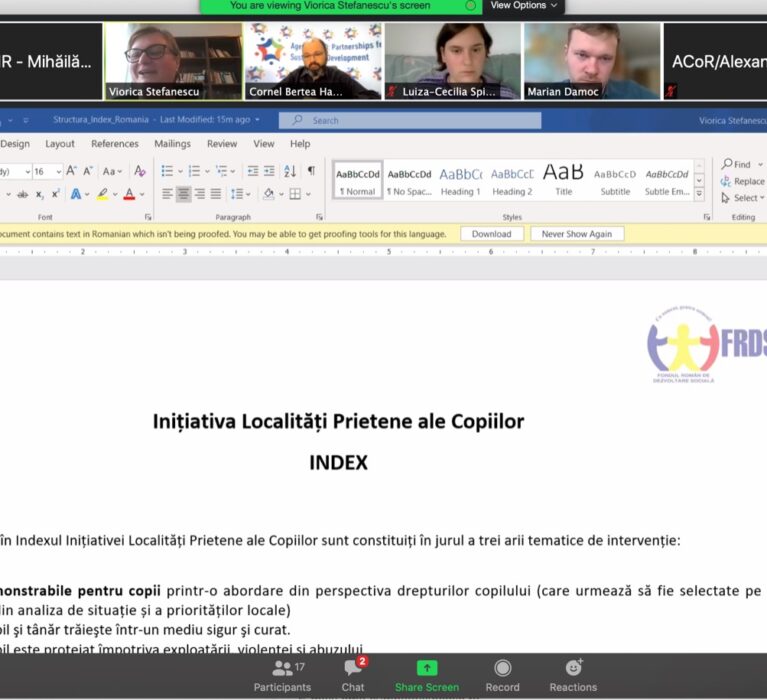Select Cornel Bertea's video thumbnail
Viewport: 767px width, 700px height.
coord(313,61)
